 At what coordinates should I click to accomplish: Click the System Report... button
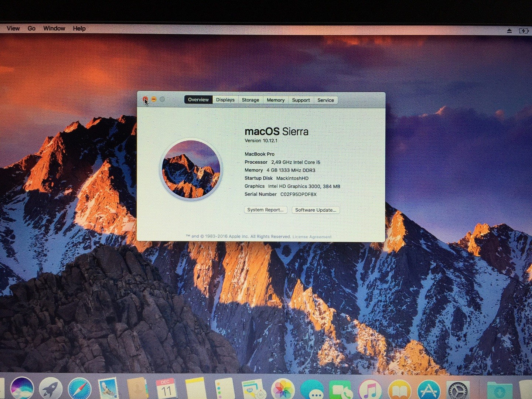(x=266, y=210)
